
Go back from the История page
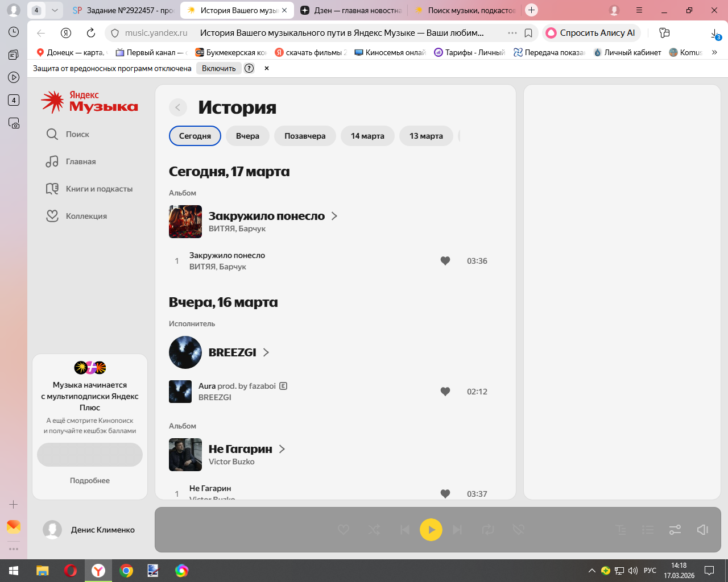pyautogui.click(x=178, y=107)
